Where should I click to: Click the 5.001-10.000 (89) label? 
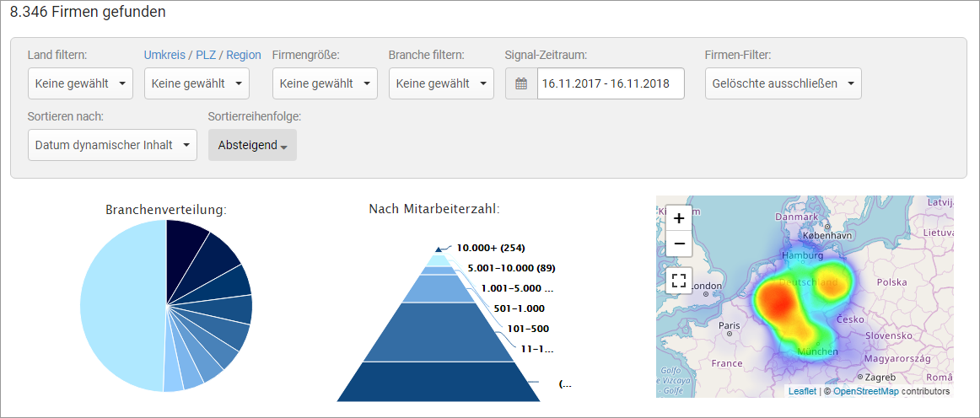coord(511,268)
